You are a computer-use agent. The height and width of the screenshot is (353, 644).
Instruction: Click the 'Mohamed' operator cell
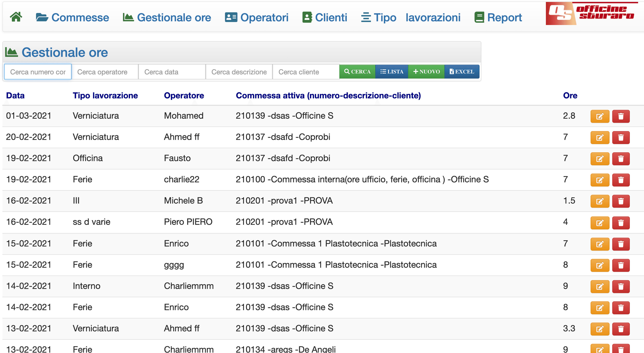click(x=184, y=116)
